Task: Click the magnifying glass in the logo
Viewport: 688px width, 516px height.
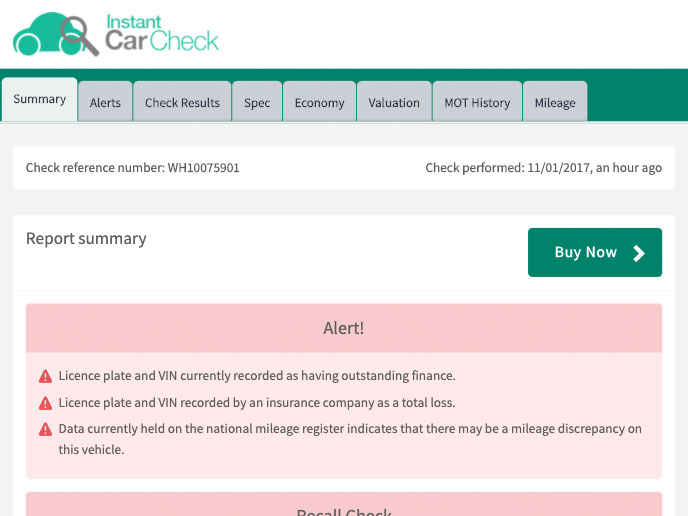Action: pos(79,34)
